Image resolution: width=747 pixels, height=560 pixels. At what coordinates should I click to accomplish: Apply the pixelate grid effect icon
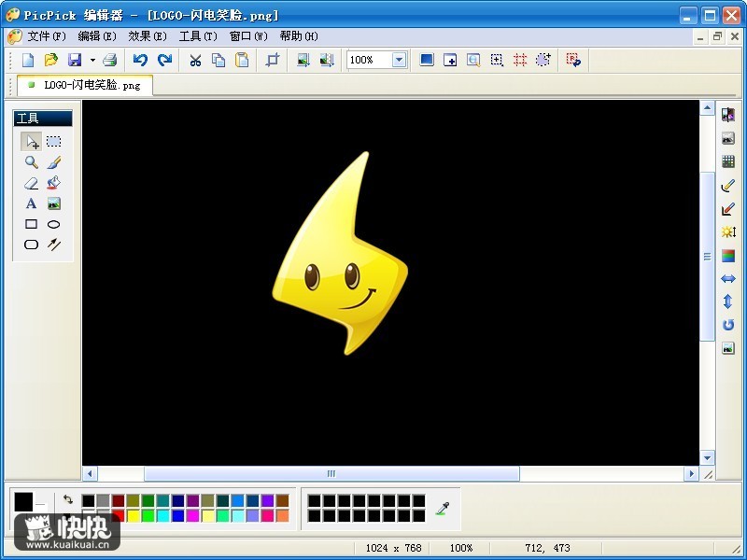point(728,161)
